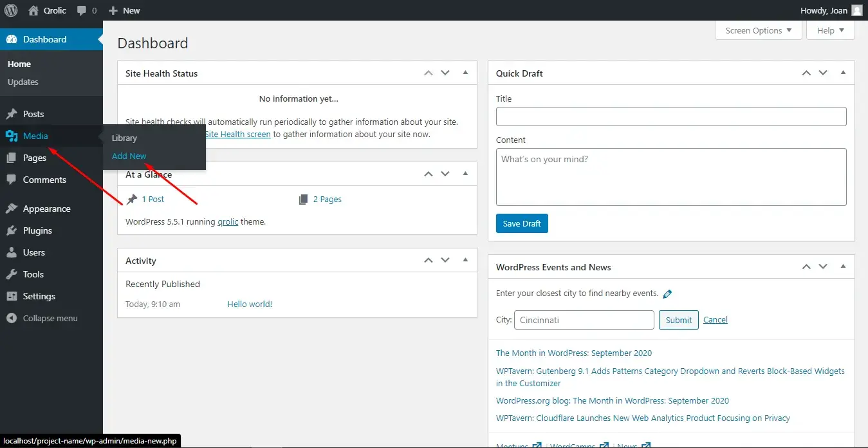Select Add New in Media submenu
This screenshot has width=868, height=448.
[129, 156]
